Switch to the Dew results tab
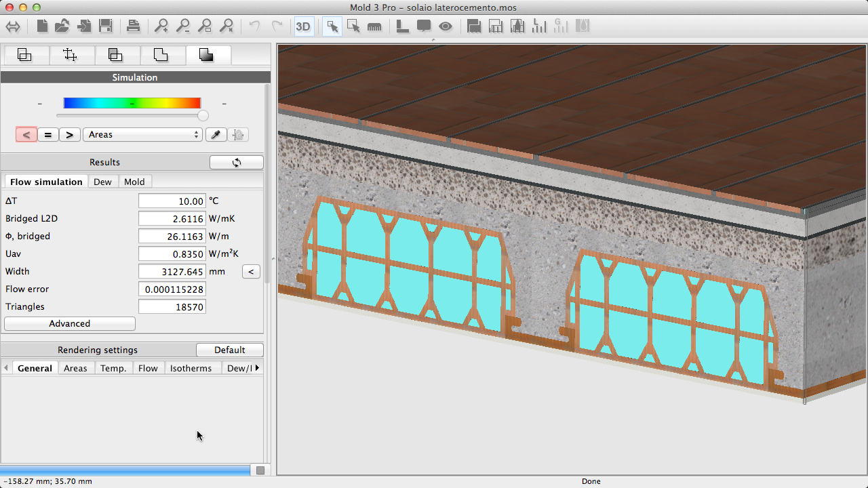 point(102,182)
